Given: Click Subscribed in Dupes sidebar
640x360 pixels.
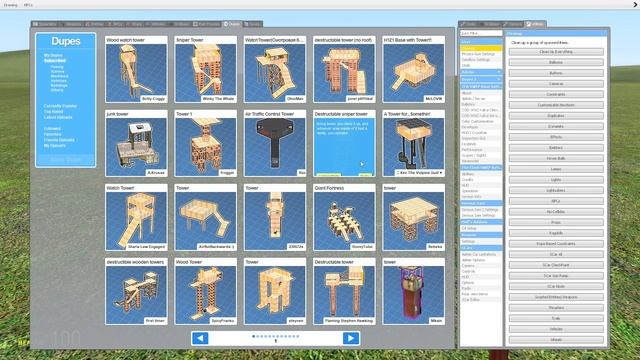Looking at the screenshot, I should pos(55,60).
